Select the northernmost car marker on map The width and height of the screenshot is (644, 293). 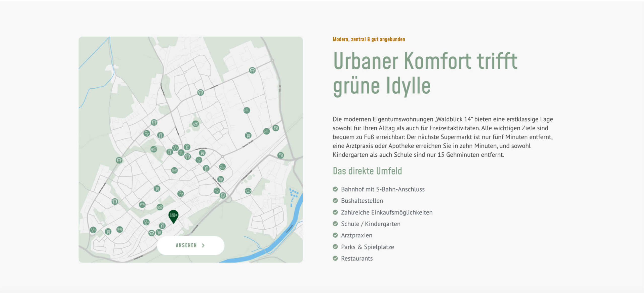tap(247, 110)
